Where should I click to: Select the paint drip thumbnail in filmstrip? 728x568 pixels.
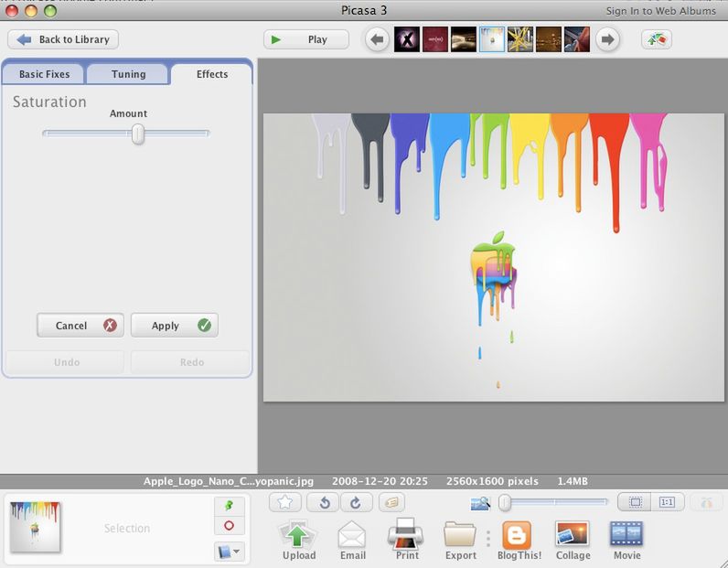[x=492, y=39]
